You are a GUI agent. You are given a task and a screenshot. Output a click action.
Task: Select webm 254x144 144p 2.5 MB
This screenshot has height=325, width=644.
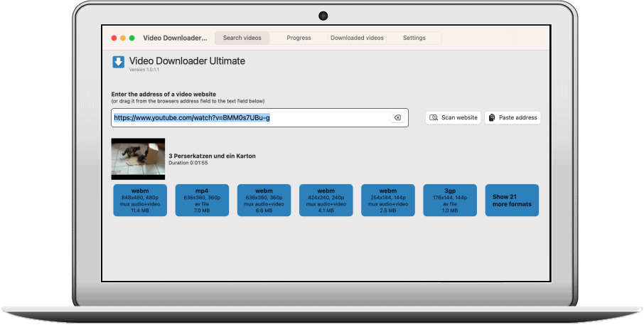[x=388, y=200]
